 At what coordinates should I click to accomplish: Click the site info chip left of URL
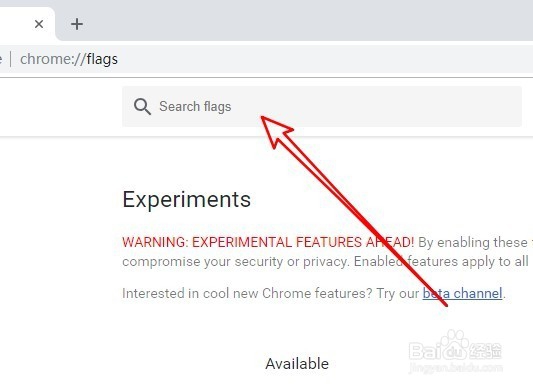[x=1, y=59]
